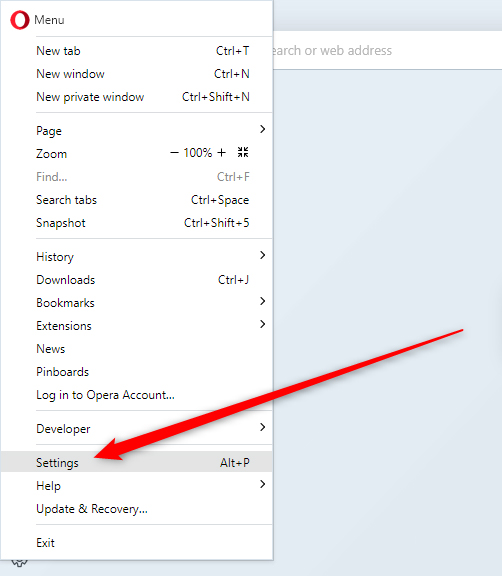502x576 pixels.
Task: Expand the Bookmarks submenu
Action: pyautogui.click(x=137, y=303)
